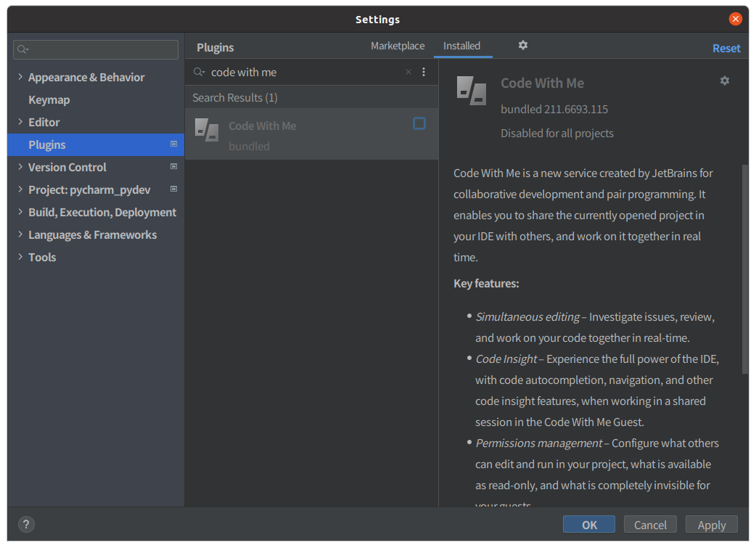Viewport: 756px width, 548px height.
Task: Click the 'Key features:' heading
Action: coord(486,284)
